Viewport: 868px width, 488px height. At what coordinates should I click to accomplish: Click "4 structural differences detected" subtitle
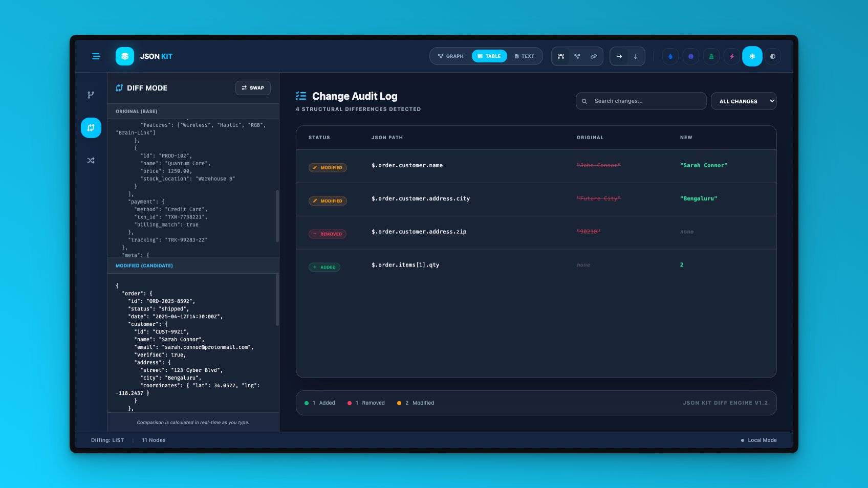[358, 109]
